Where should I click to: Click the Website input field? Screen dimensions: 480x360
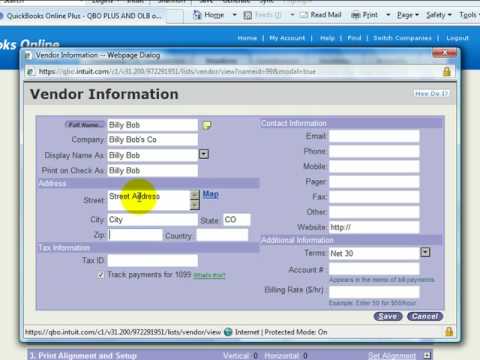374,227
